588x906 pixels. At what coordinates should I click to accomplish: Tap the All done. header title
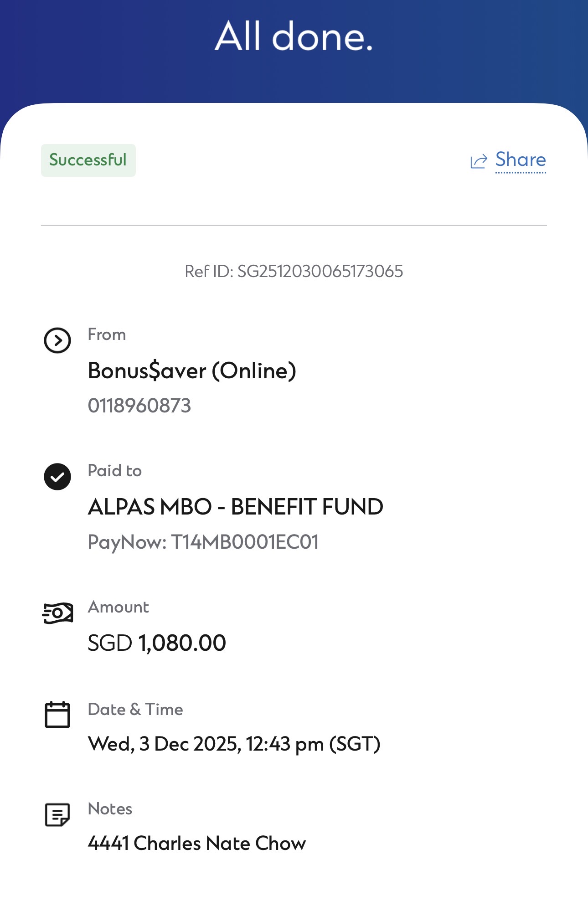tap(294, 36)
